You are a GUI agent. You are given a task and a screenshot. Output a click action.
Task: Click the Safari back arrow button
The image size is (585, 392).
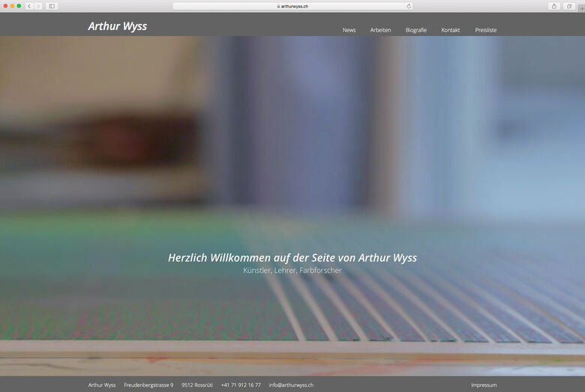(29, 6)
